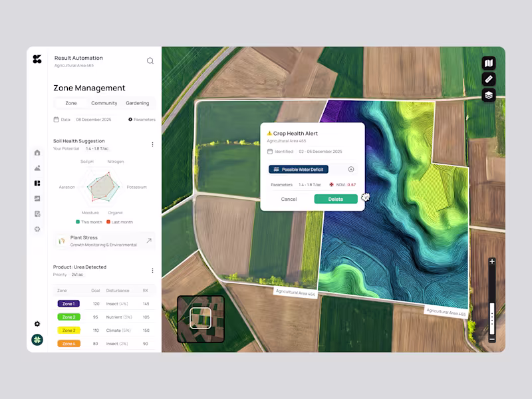Select the drawing pen tool on the map
The height and width of the screenshot is (399, 532).
click(488, 78)
